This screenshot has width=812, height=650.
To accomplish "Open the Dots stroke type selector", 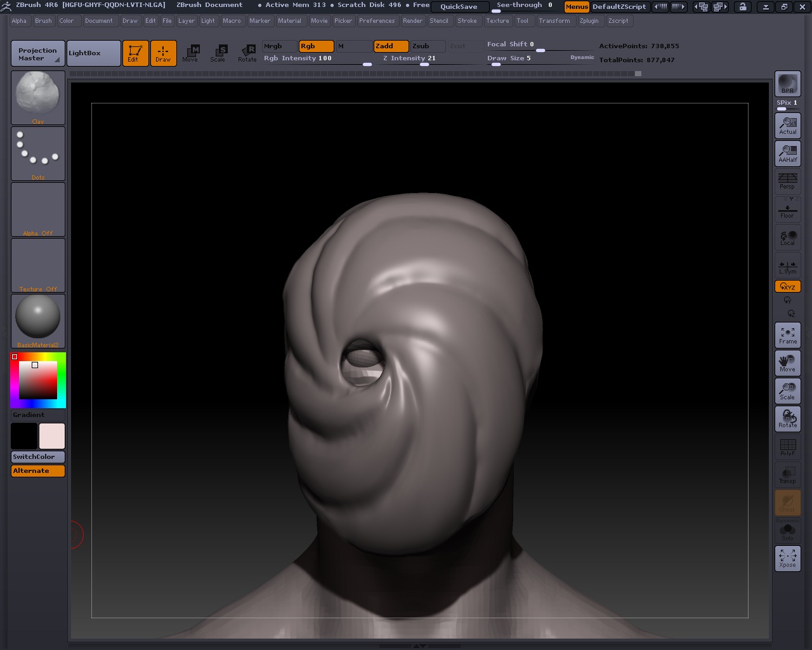I will pyautogui.click(x=38, y=153).
